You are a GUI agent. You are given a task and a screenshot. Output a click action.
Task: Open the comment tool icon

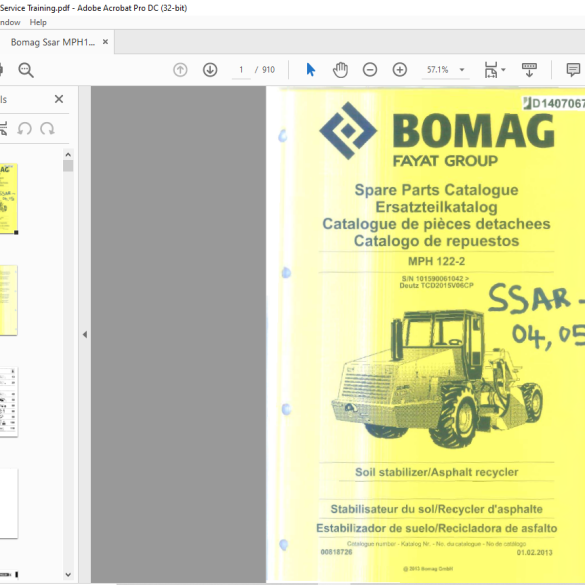(573, 70)
